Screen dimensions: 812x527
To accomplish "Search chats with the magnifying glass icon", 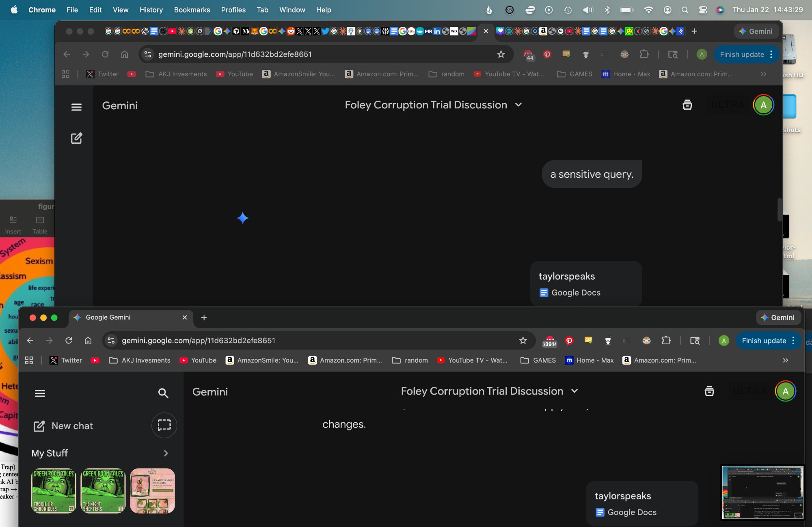I will (x=163, y=393).
